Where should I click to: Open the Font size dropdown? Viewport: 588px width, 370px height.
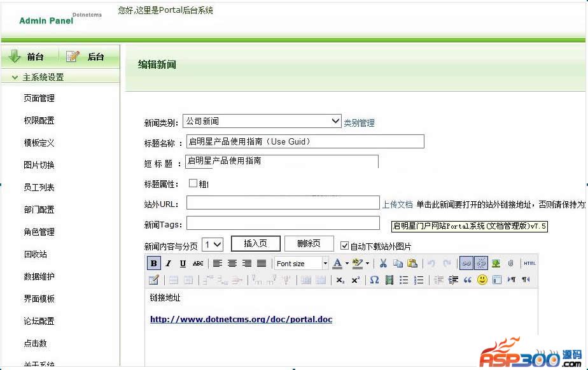[x=301, y=264]
